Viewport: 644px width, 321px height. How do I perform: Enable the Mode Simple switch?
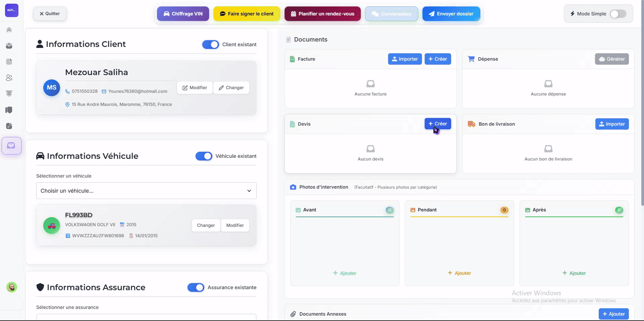point(618,14)
